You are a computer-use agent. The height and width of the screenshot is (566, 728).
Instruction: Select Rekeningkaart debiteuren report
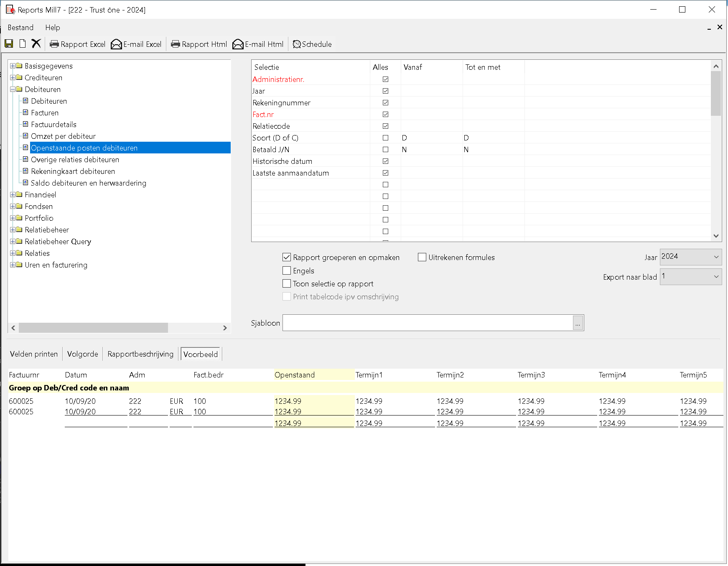[73, 171]
